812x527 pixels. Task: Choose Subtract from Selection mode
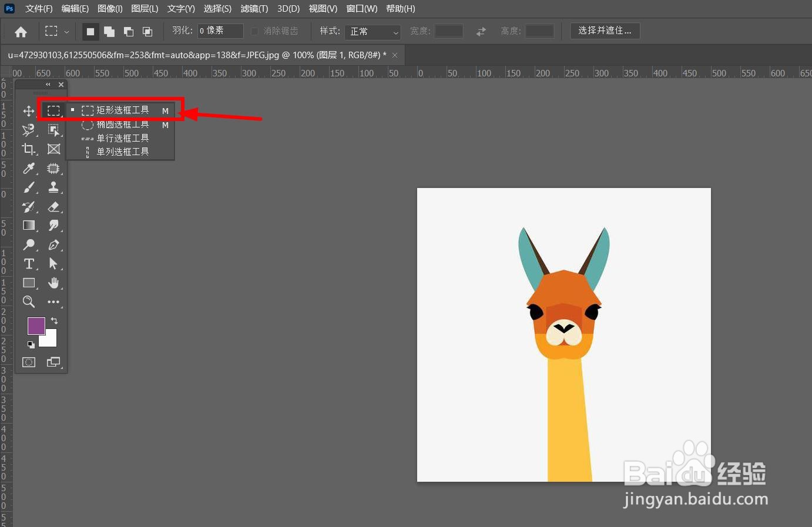128,32
